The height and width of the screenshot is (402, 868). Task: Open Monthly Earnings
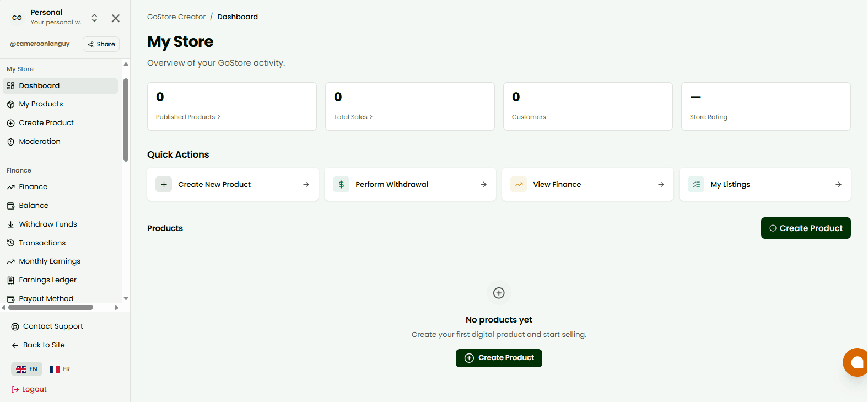tap(60, 261)
